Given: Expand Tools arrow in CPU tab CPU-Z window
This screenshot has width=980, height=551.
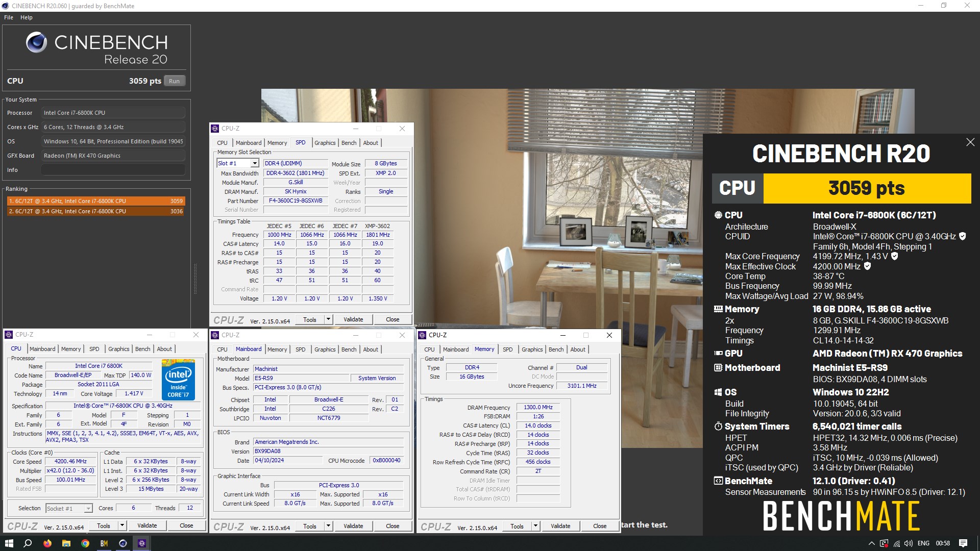Looking at the screenshot, I should [x=122, y=525].
